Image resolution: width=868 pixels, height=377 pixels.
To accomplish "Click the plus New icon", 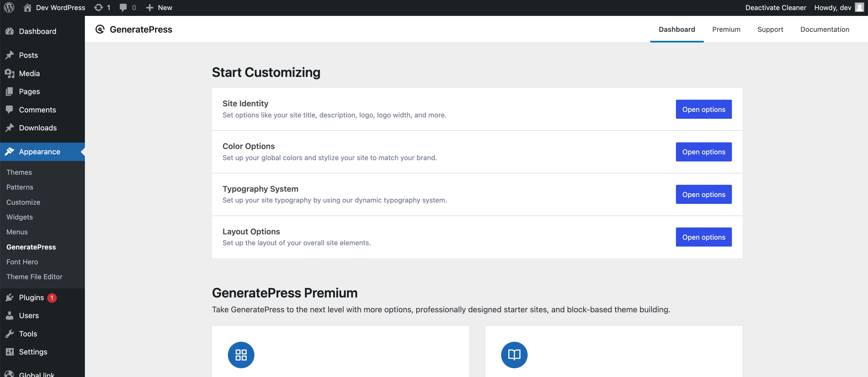I will click(150, 8).
